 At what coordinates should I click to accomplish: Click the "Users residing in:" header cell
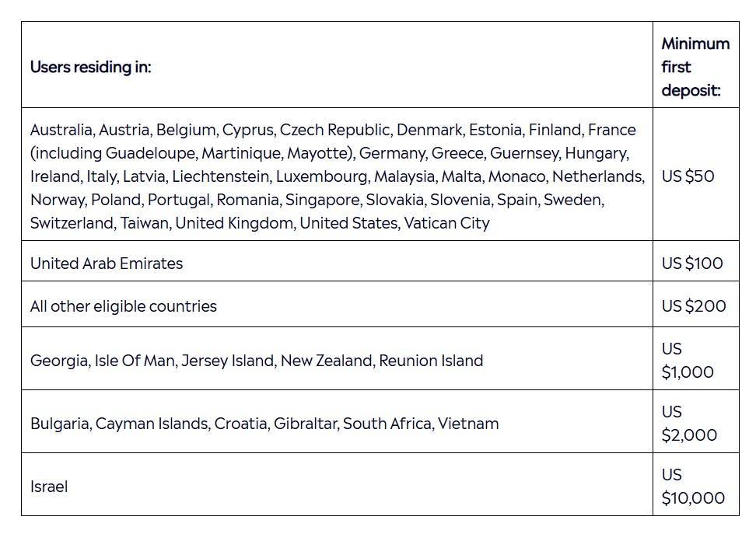coord(91,67)
